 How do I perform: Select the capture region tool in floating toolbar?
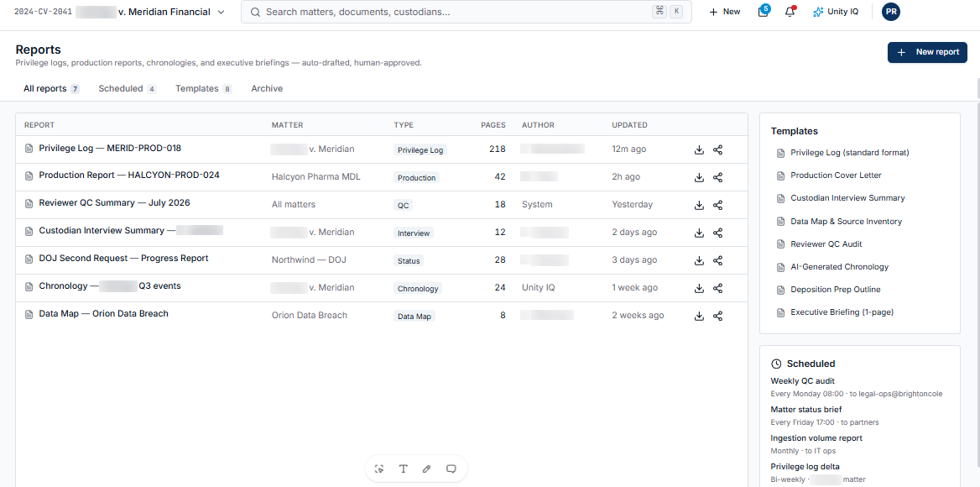point(379,469)
